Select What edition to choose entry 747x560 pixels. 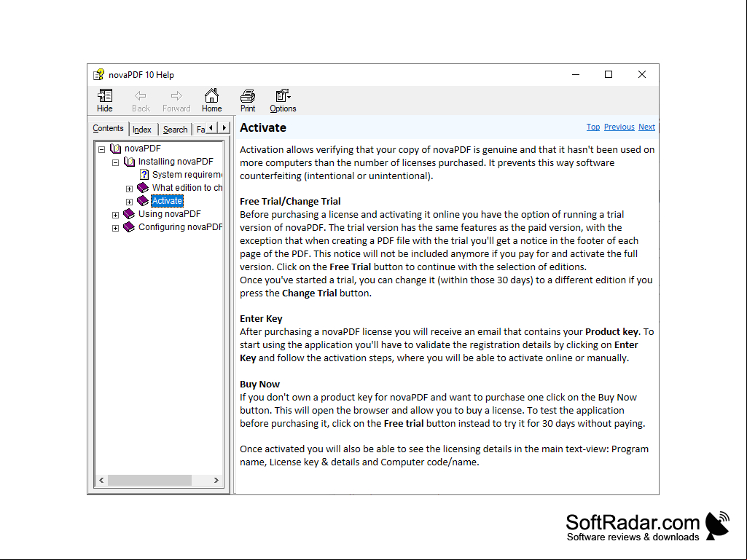pos(187,188)
